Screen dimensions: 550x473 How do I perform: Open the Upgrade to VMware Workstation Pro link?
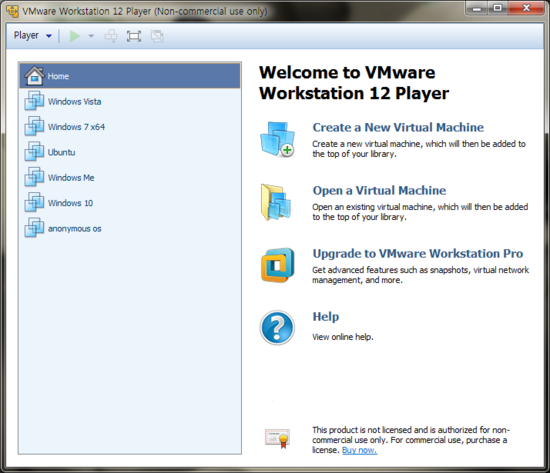(418, 254)
